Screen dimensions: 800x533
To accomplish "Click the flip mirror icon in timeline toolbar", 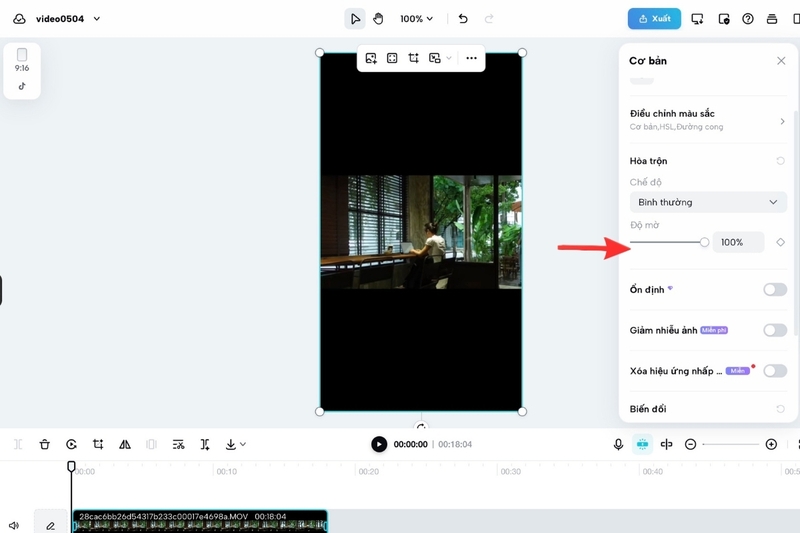I will pos(125,445).
